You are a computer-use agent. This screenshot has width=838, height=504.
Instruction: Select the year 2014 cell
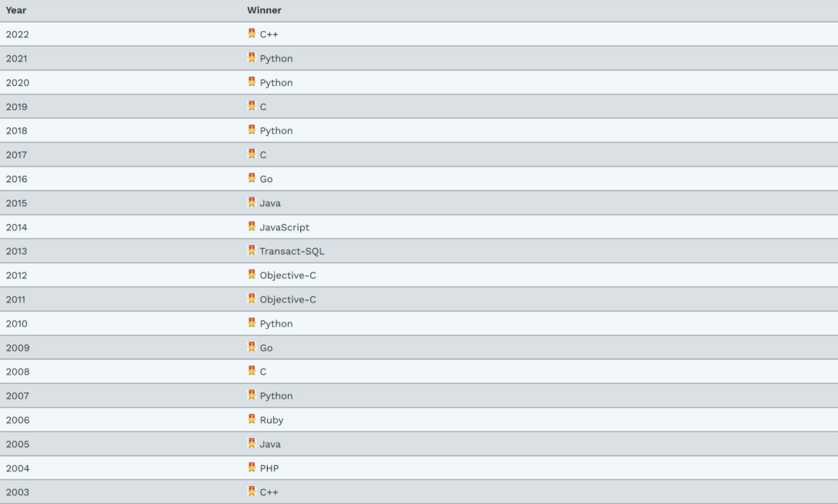[16, 227]
